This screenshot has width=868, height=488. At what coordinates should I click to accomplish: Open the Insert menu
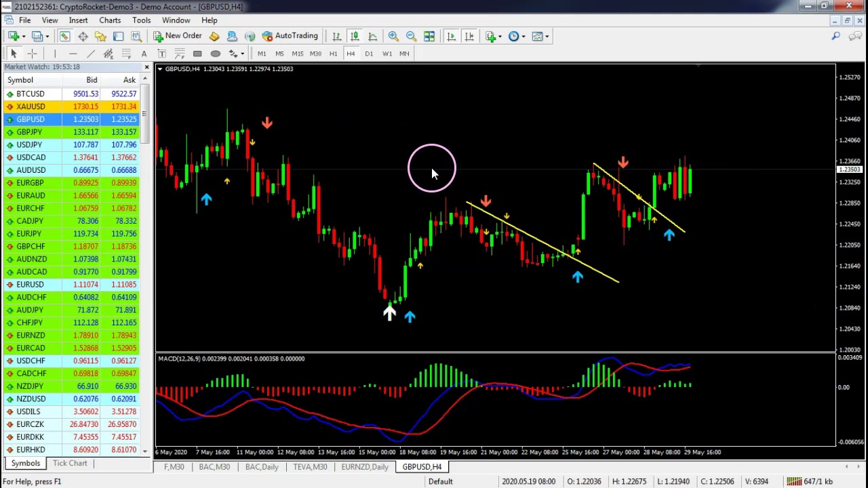click(x=78, y=20)
